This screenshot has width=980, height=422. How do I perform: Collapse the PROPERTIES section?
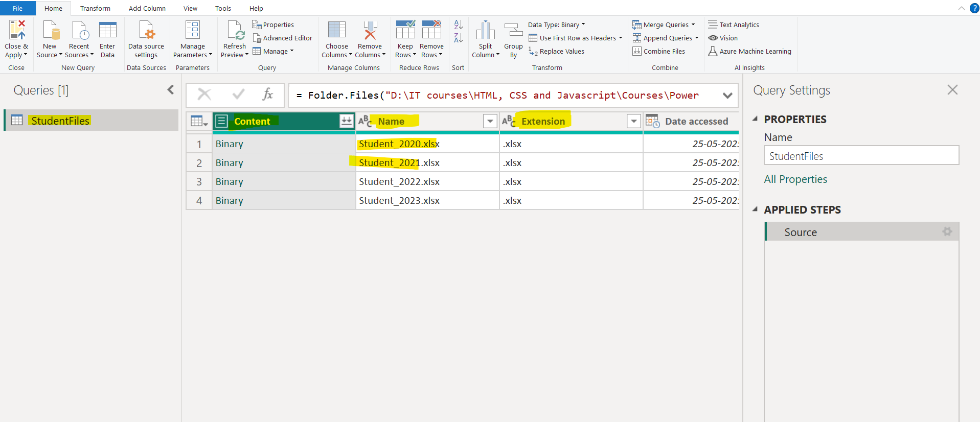click(x=755, y=119)
